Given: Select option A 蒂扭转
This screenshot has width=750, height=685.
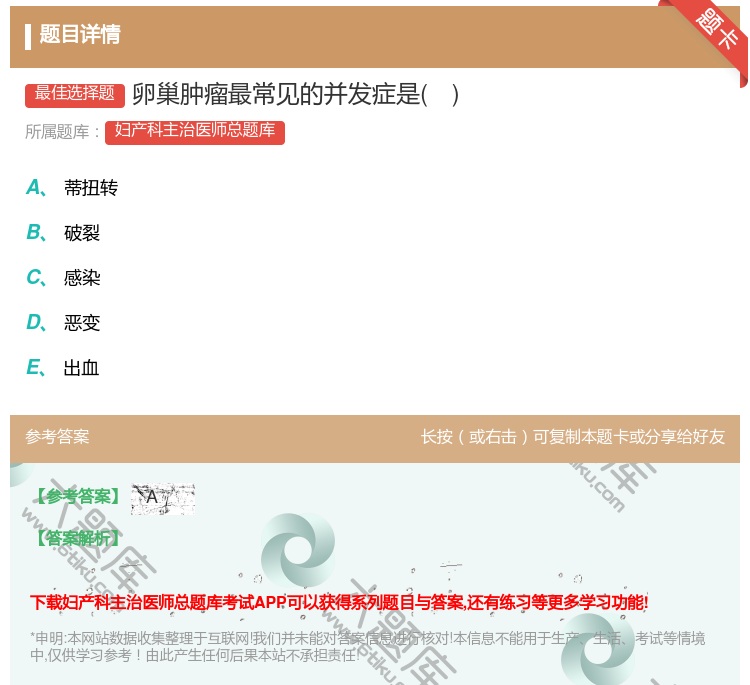Looking at the screenshot, I should pyautogui.click(x=90, y=188).
